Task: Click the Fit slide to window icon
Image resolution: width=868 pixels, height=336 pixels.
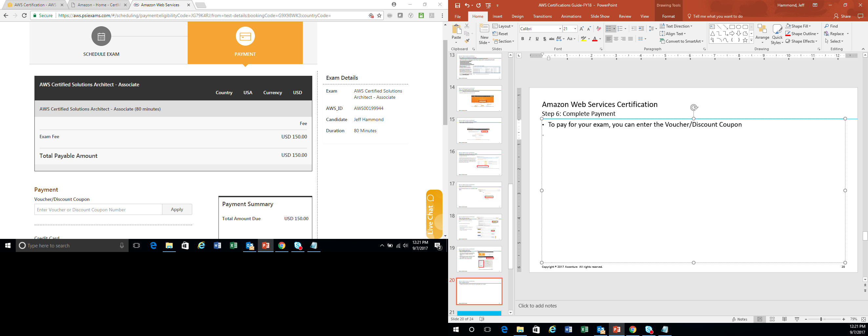Action: click(863, 319)
